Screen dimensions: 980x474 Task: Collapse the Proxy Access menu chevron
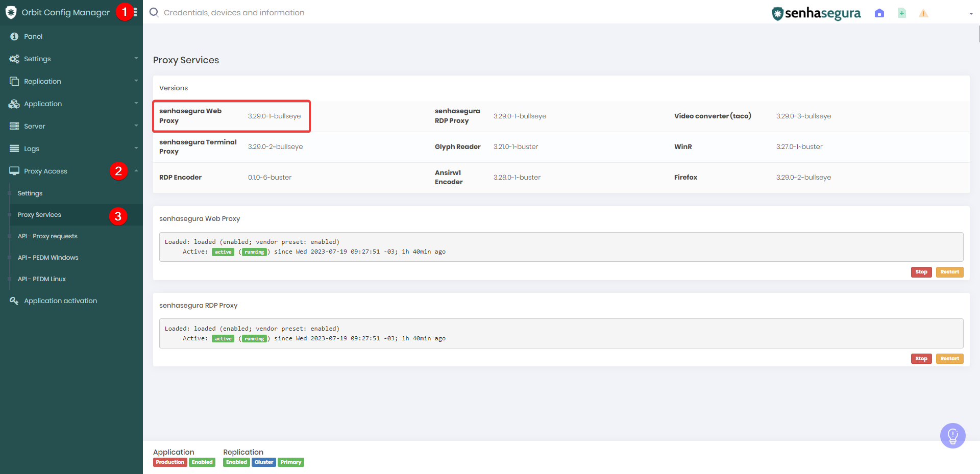click(136, 170)
